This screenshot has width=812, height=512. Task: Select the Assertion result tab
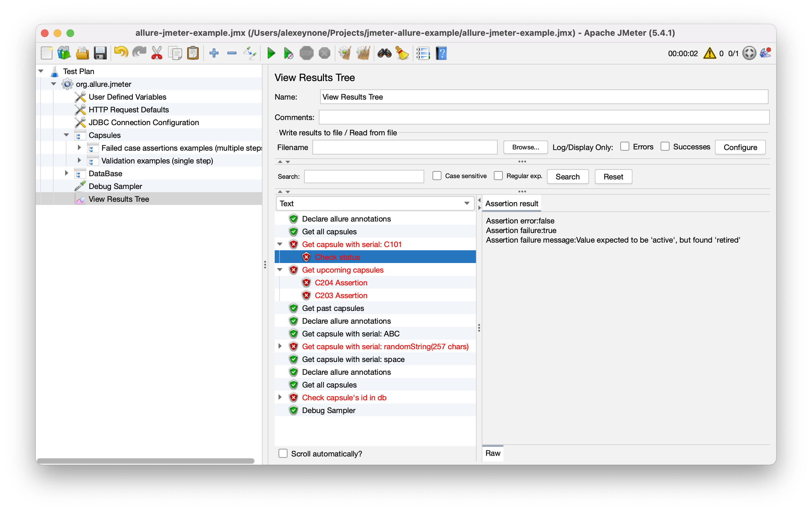pyautogui.click(x=511, y=204)
